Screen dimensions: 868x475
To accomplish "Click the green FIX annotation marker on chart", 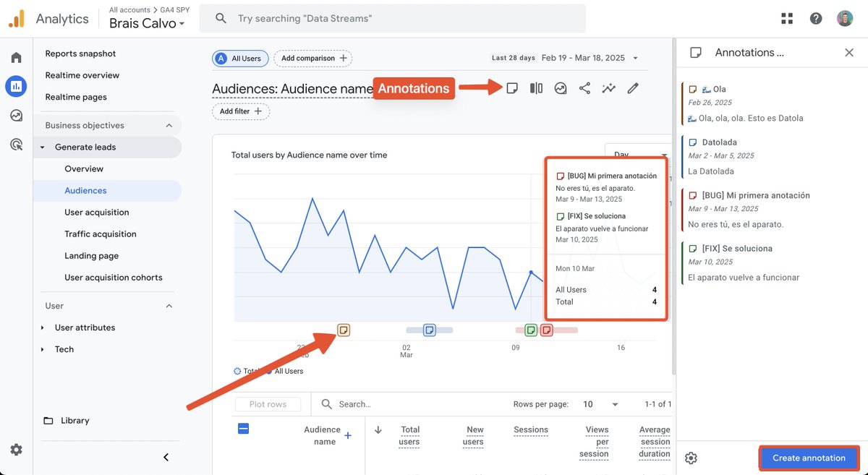I will pos(531,330).
